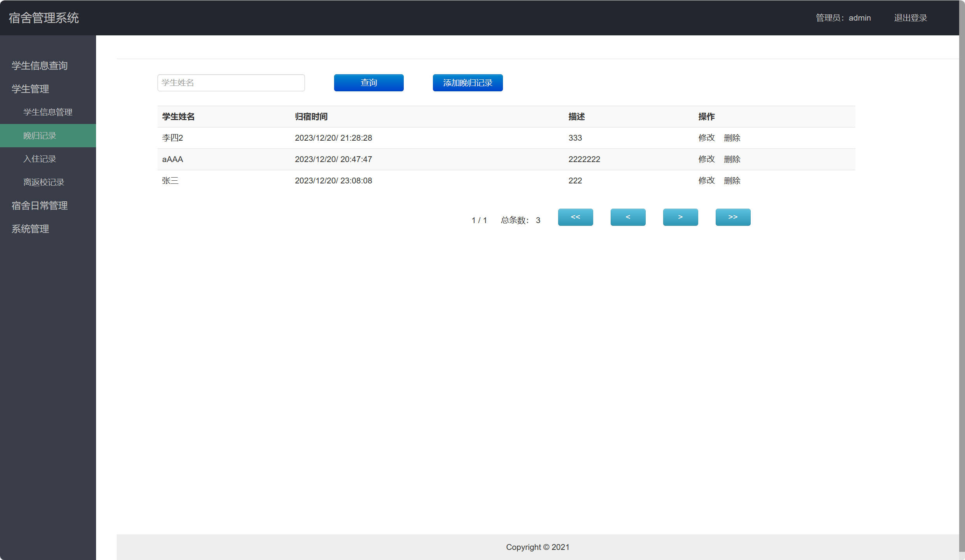Go to first page with << button
This screenshot has height=560, width=965.
575,217
